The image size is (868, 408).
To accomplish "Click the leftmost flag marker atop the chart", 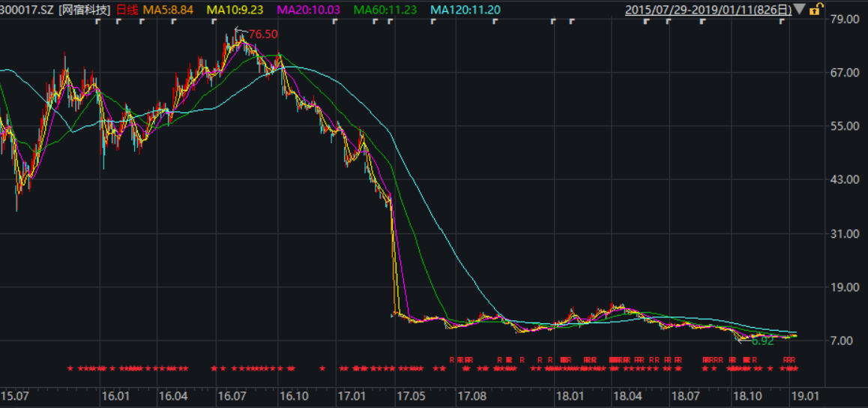I will click(x=99, y=22).
